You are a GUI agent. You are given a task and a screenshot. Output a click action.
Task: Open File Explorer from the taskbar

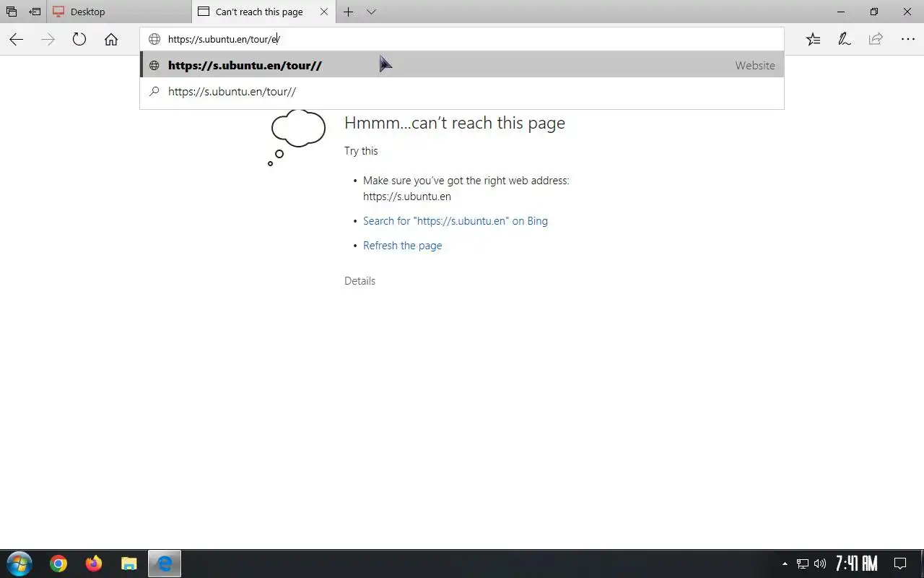point(128,564)
